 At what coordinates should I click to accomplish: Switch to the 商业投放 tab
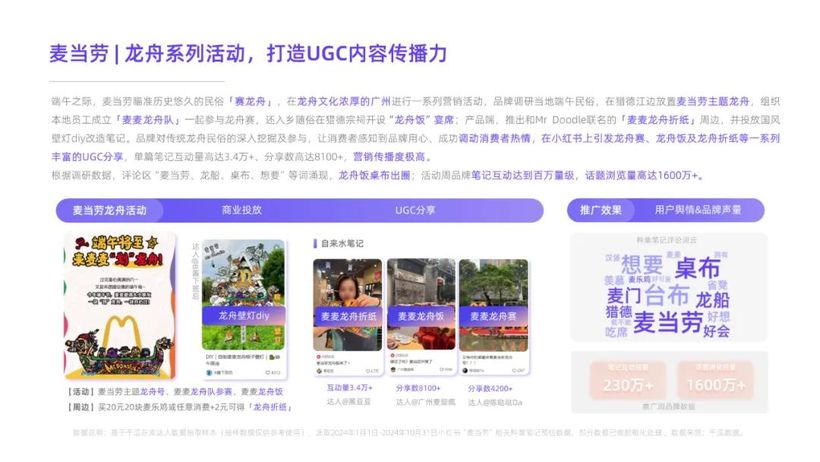(241, 210)
